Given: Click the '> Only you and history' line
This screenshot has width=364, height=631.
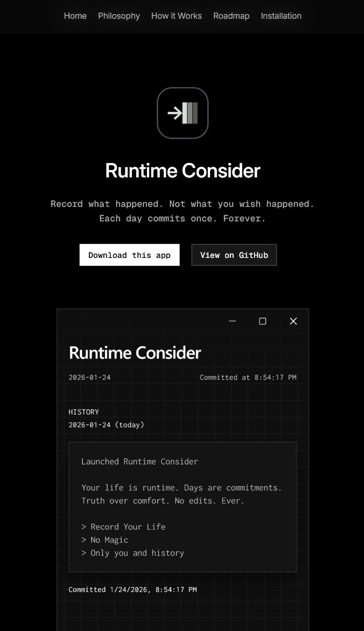Looking at the screenshot, I should (133, 553).
